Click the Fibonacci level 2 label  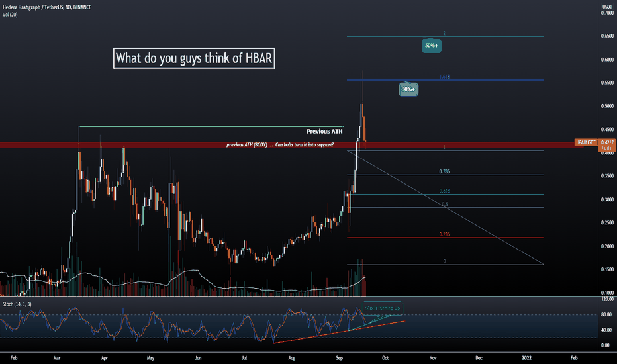444,34
